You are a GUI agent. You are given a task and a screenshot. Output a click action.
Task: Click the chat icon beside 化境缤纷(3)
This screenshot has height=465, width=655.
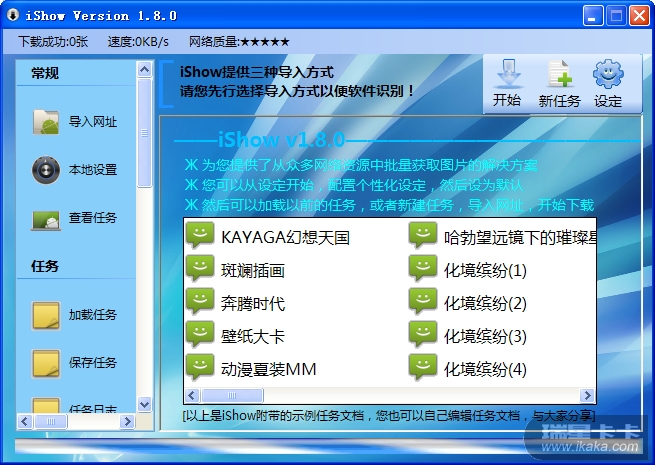(423, 334)
